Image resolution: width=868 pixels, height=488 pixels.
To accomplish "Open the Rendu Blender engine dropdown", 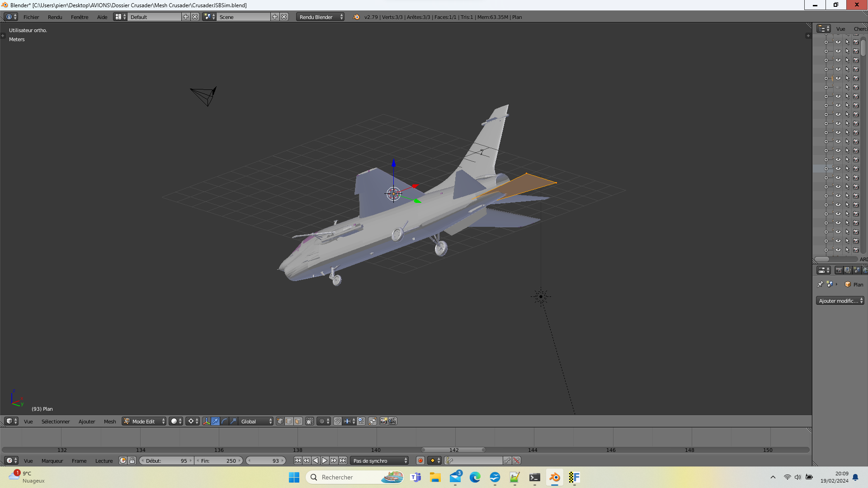I will tap(320, 17).
